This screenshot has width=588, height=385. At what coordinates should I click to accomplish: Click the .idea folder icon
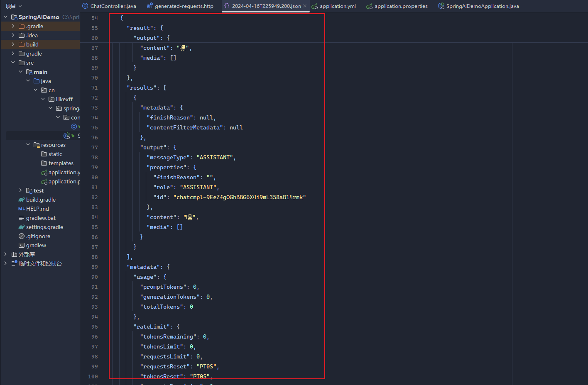click(x=22, y=35)
